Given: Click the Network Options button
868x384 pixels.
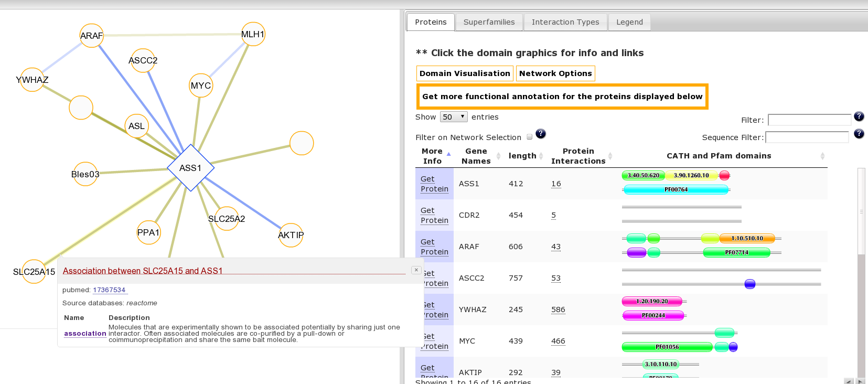Looking at the screenshot, I should (555, 73).
